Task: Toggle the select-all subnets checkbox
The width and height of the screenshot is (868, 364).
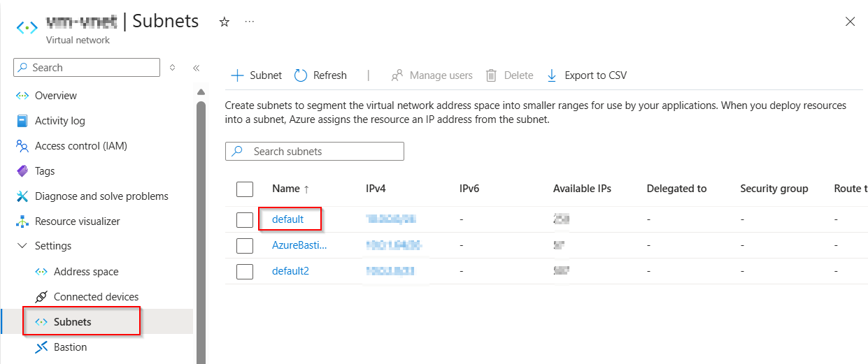Action: (245, 189)
